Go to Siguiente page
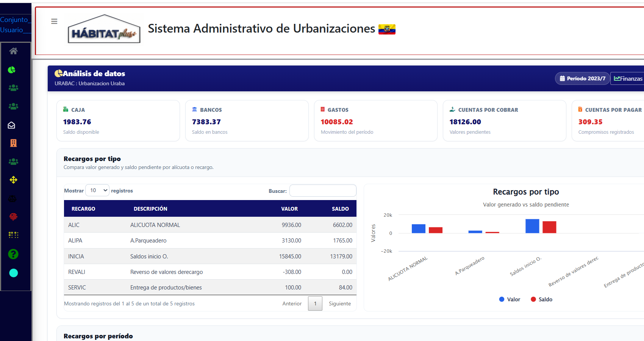The height and width of the screenshot is (341, 644). click(340, 303)
